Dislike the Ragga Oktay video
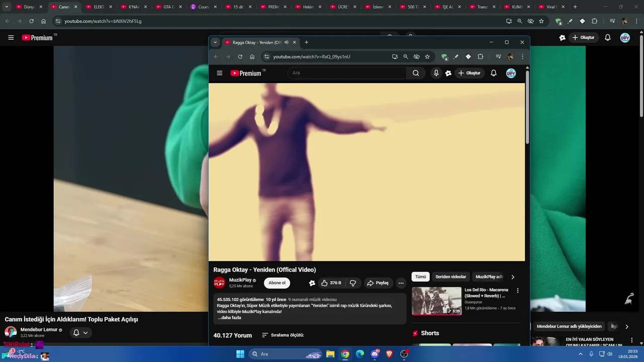The width and height of the screenshot is (644, 362). tap(353, 283)
